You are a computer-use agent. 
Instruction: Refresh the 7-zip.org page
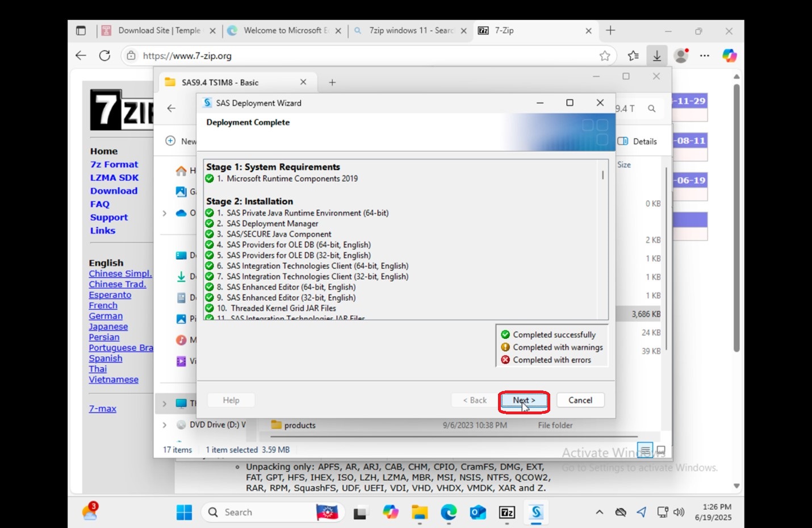tap(104, 56)
